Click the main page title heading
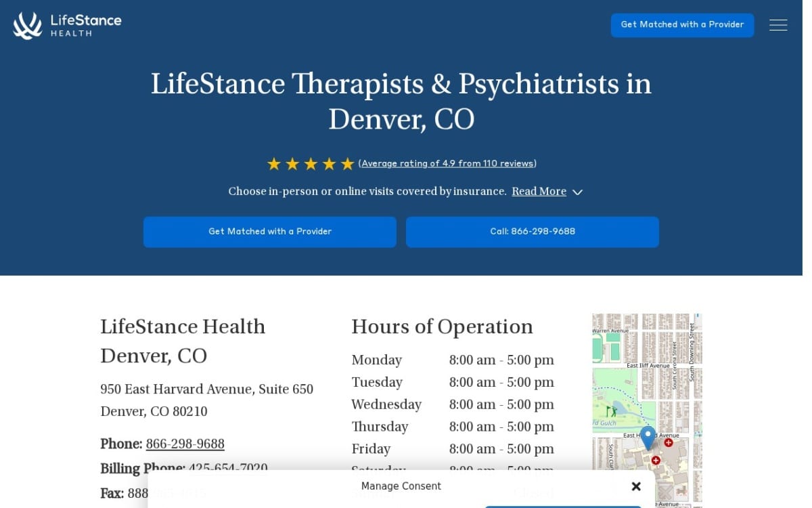Screen dimensions: 812x508 point(401,102)
